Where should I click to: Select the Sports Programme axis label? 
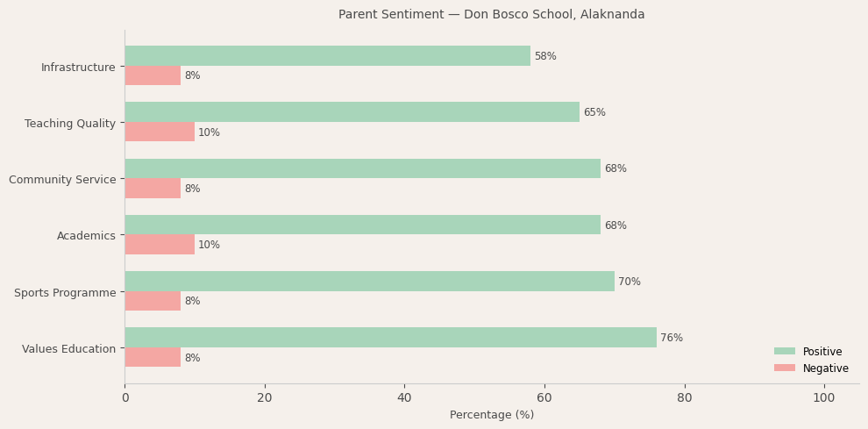[65, 293]
